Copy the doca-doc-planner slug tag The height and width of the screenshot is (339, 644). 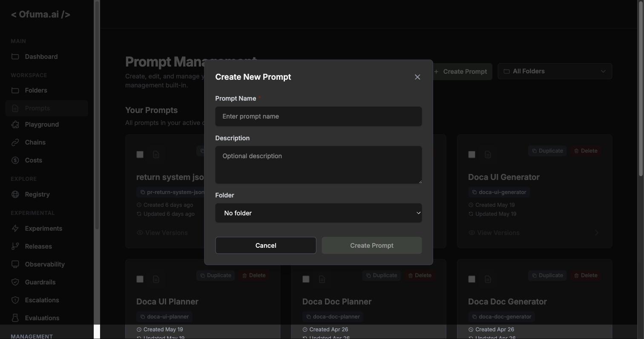(x=333, y=317)
